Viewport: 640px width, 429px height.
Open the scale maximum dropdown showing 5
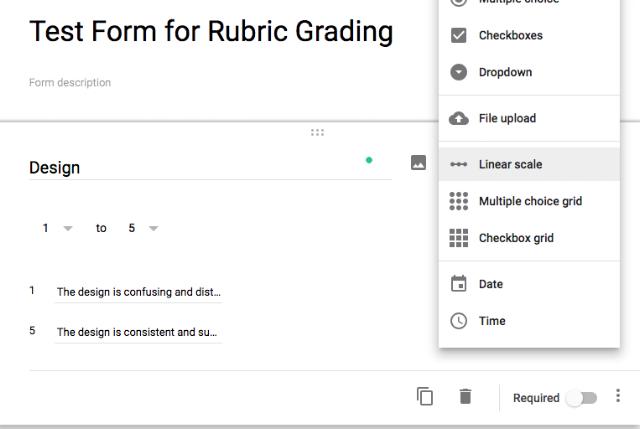coord(143,228)
